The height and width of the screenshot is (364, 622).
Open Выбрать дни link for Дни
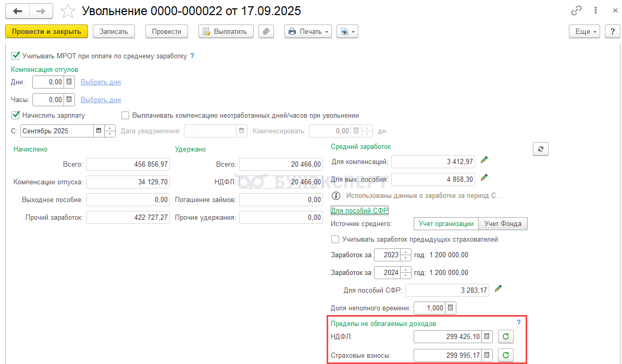click(x=101, y=82)
